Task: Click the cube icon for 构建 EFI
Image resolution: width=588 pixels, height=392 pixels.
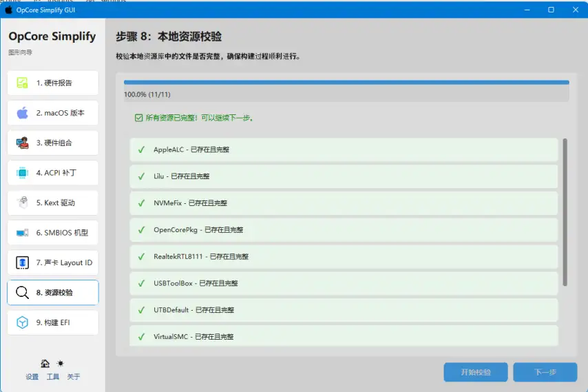Action: [22, 322]
